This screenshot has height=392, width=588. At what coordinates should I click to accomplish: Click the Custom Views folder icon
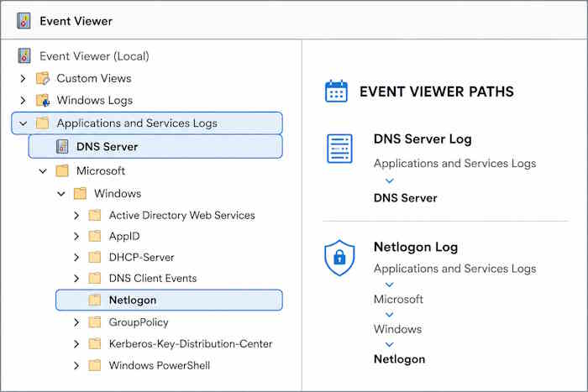pos(43,78)
